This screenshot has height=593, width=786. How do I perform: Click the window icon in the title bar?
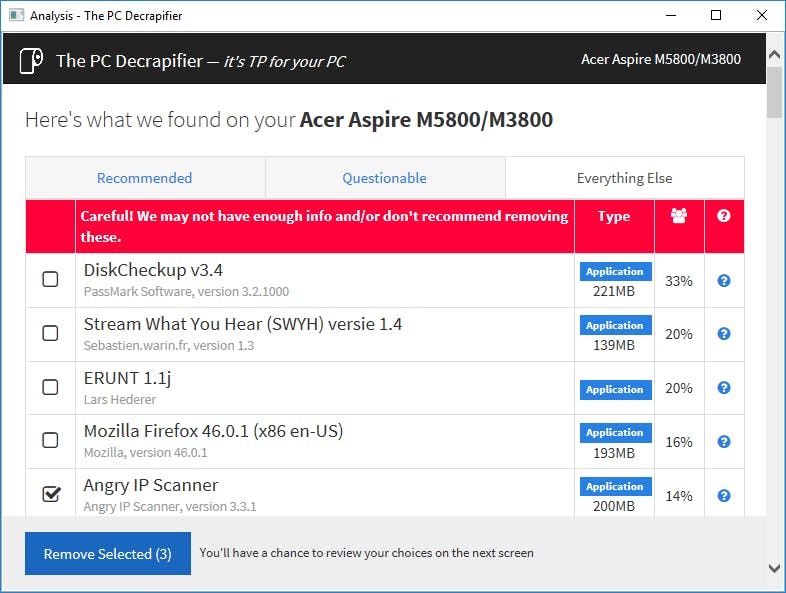14,16
